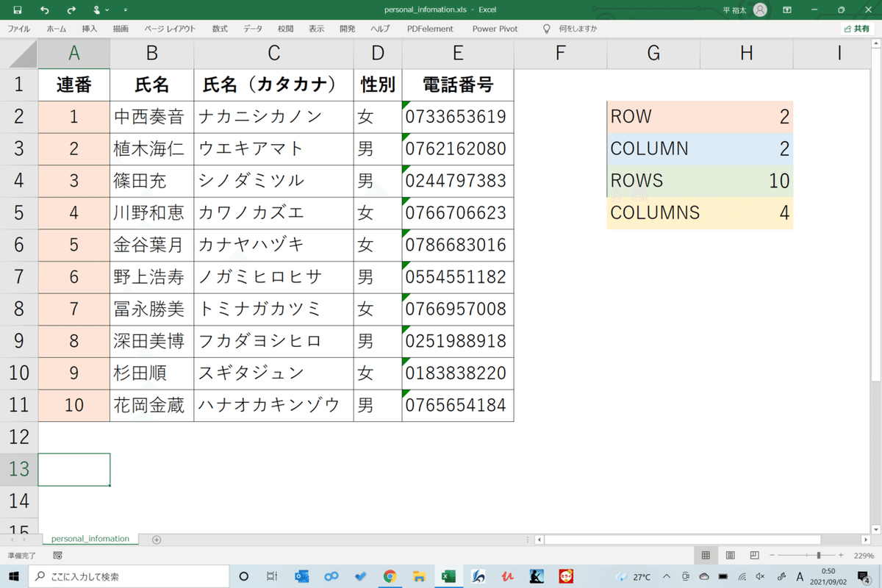The height and width of the screenshot is (588, 882).
Task: Click the ROW label cell
Action: (653, 116)
